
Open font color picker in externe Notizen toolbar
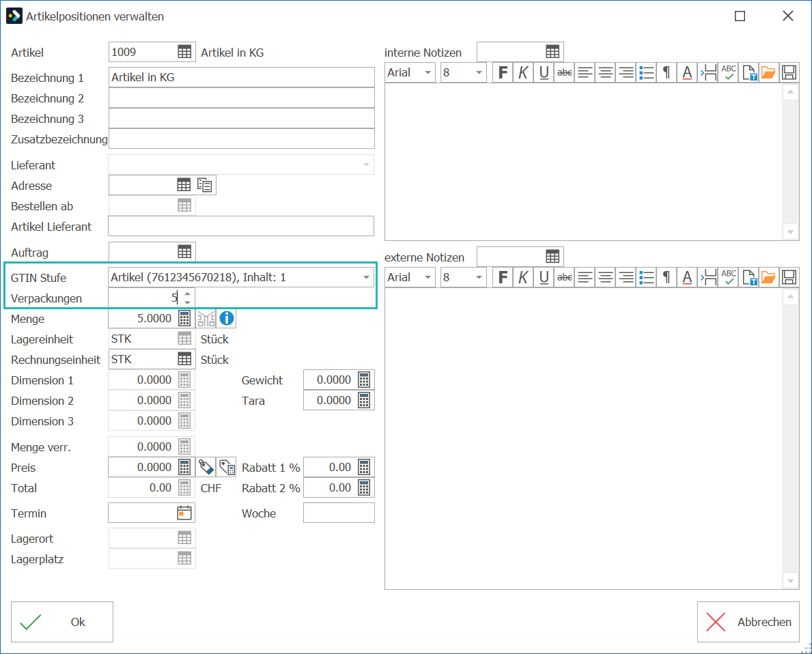point(687,277)
